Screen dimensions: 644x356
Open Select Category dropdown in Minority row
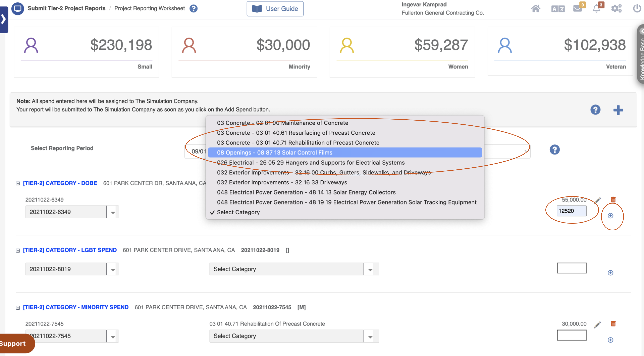[294, 336]
